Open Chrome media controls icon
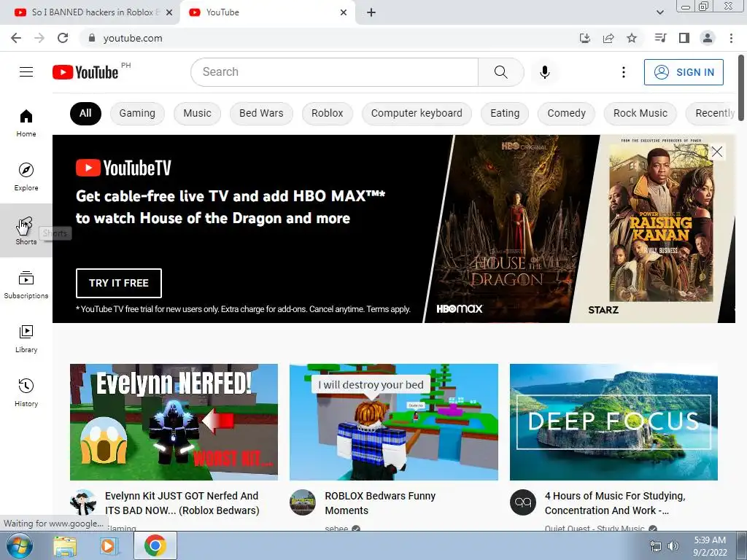This screenshot has width=747, height=560. click(660, 38)
